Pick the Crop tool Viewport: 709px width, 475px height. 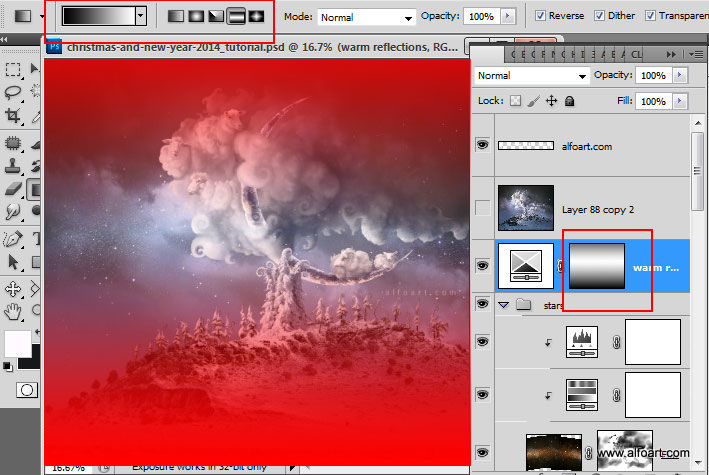(x=13, y=116)
